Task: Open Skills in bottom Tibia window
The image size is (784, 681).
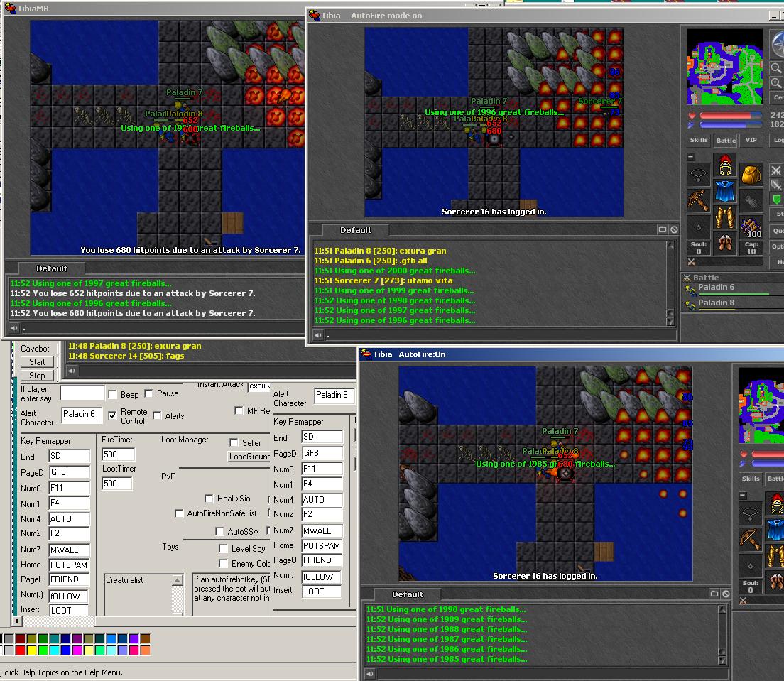Action: pyautogui.click(x=751, y=479)
